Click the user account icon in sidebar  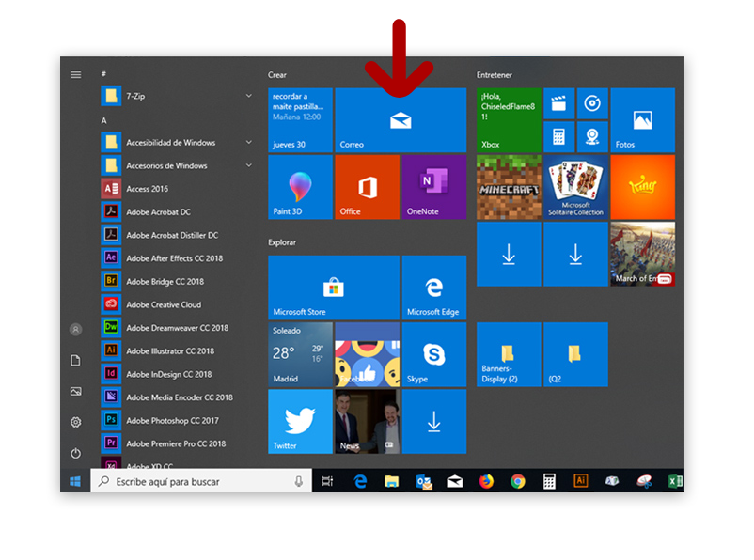(75, 329)
